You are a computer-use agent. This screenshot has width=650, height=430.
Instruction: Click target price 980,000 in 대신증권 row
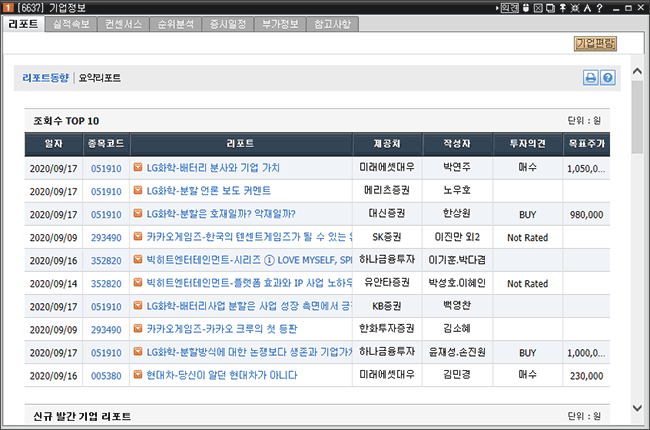587,215
